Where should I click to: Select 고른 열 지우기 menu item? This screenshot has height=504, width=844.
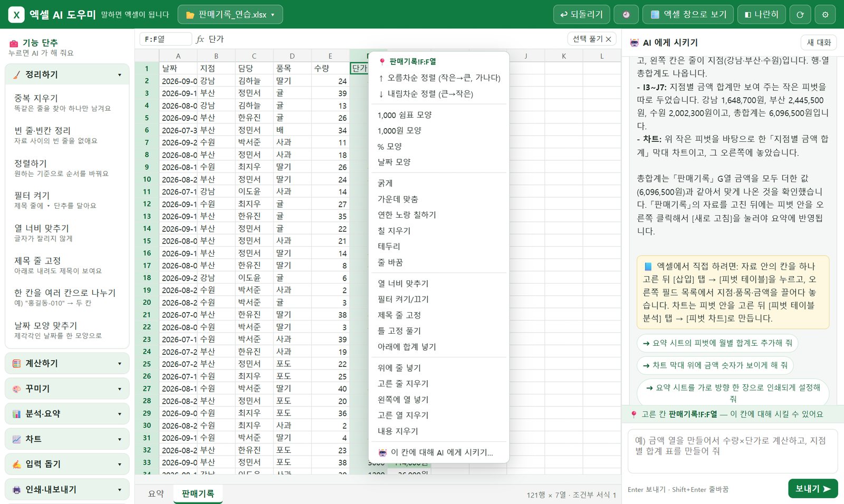438,415
